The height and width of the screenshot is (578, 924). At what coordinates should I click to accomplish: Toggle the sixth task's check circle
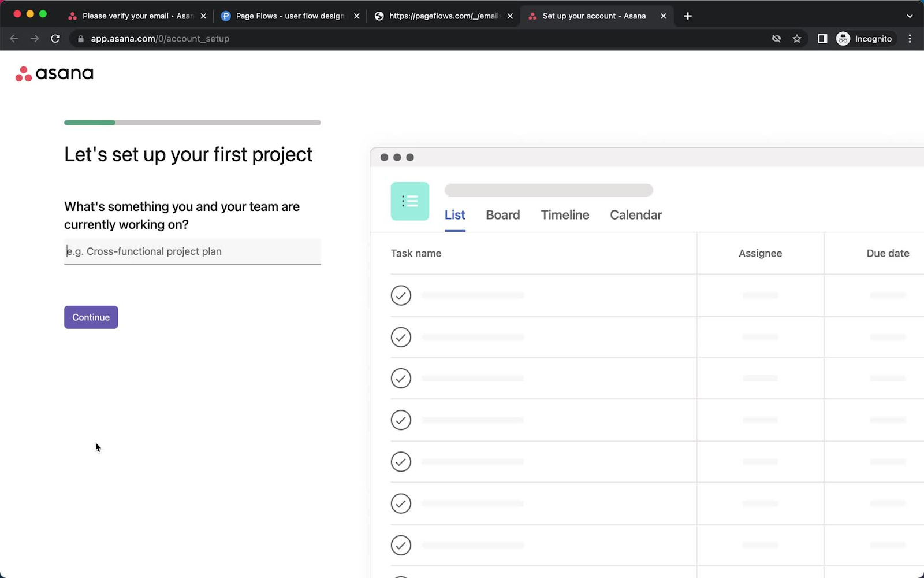(x=401, y=503)
